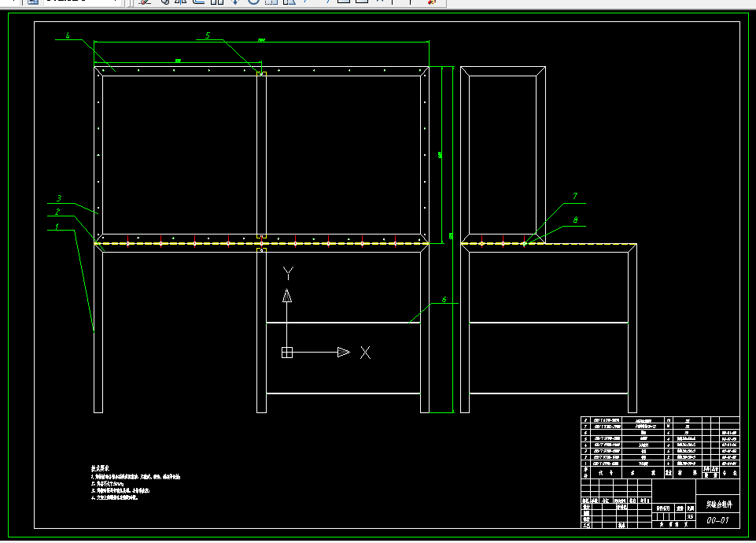
Task: Select drawing number 00-01 in title block
Action: point(717,520)
